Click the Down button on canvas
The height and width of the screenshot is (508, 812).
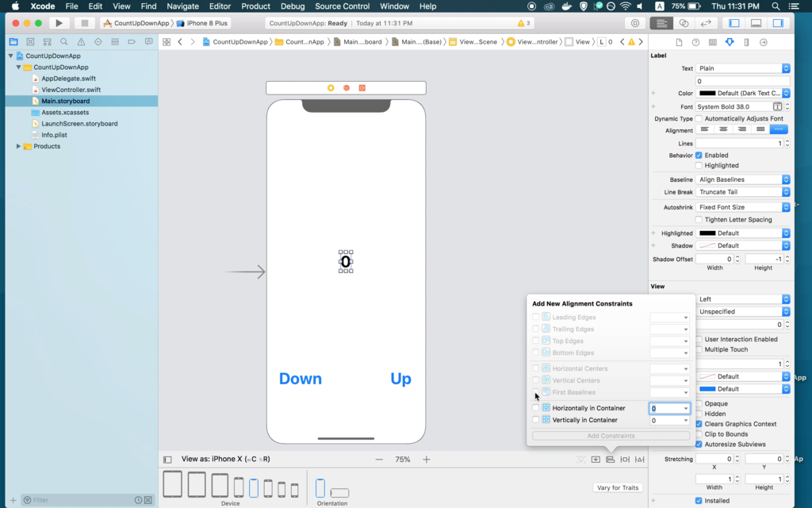(x=301, y=379)
